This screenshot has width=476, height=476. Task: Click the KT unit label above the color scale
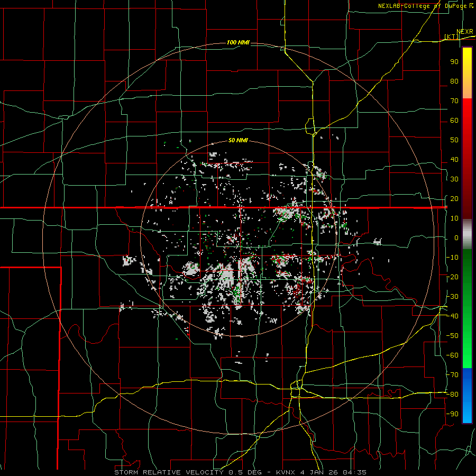coord(452,36)
